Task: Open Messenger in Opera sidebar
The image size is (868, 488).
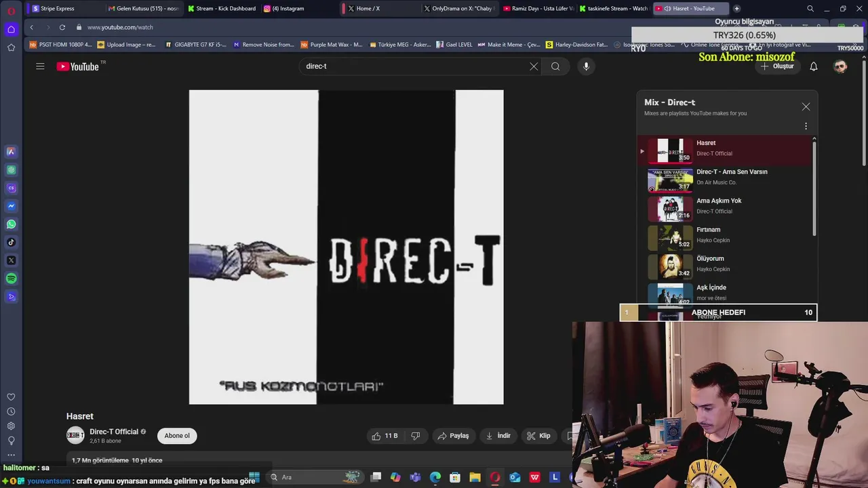Action: [x=11, y=206]
